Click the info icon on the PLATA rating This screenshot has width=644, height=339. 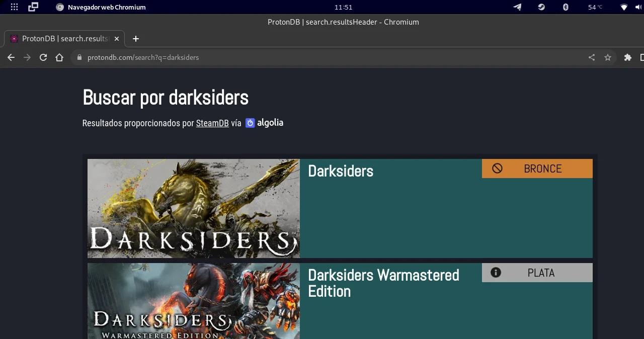tap(496, 272)
